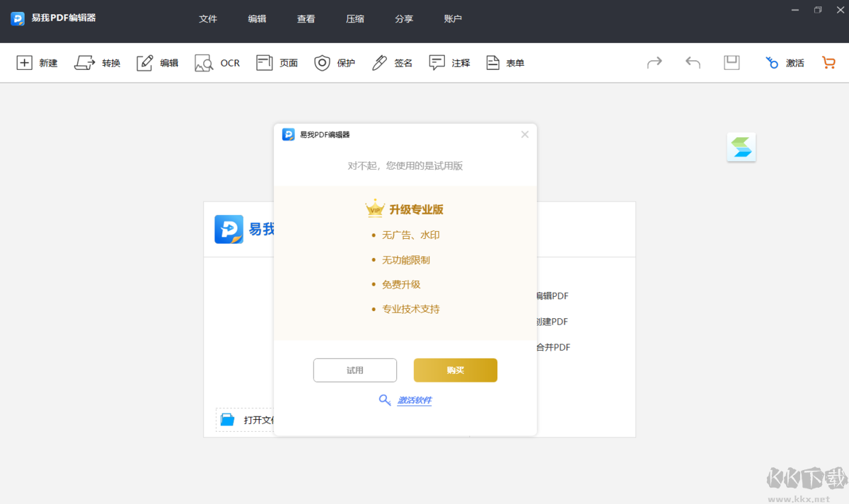Click the undo arrow icon
The image size is (849, 504).
[x=693, y=62]
